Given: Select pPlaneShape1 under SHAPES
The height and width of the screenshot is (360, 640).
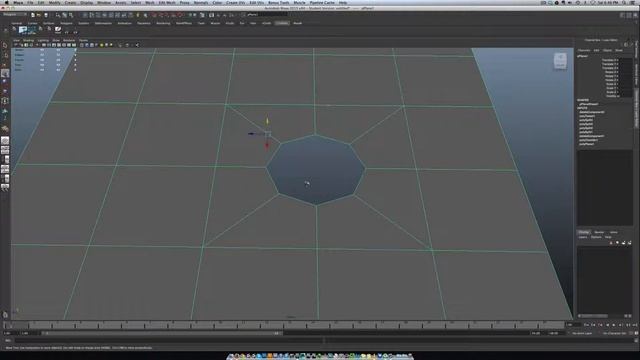Looking at the screenshot, I should point(589,104).
